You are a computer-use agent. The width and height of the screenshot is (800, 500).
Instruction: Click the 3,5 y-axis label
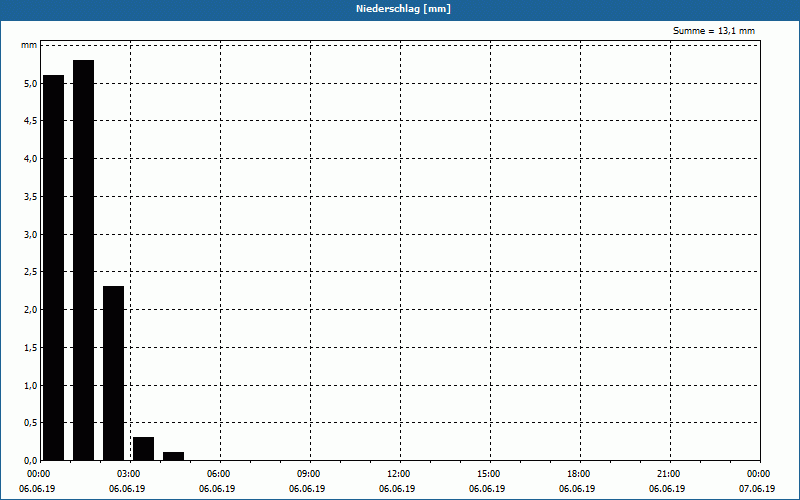point(31,196)
